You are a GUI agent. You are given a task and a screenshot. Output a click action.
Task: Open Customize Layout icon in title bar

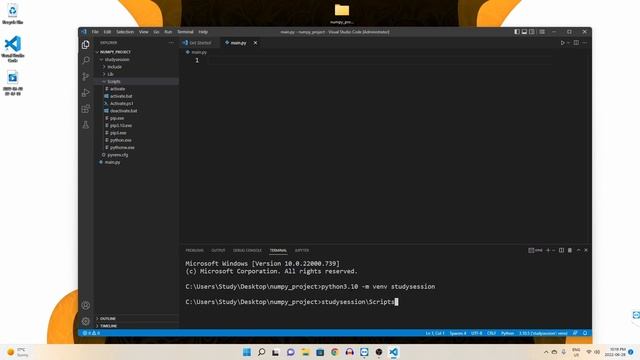(542, 32)
